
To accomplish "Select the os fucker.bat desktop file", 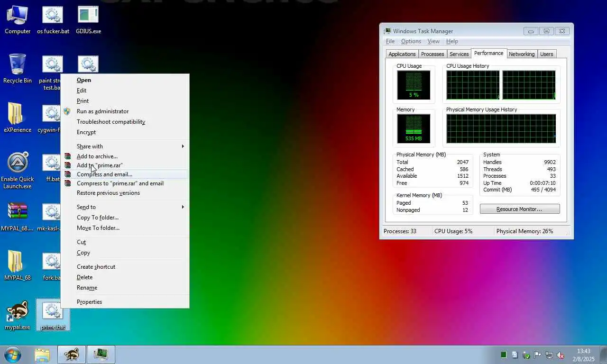I will click(x=53, y=20).
